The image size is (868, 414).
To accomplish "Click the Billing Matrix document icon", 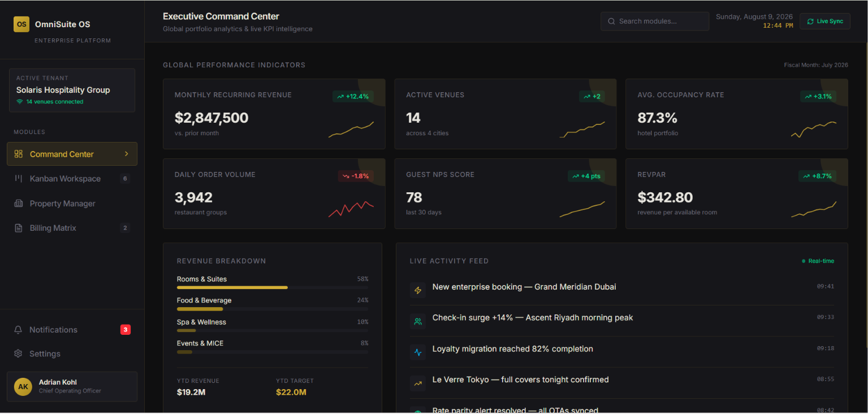I will coord(19,228).
